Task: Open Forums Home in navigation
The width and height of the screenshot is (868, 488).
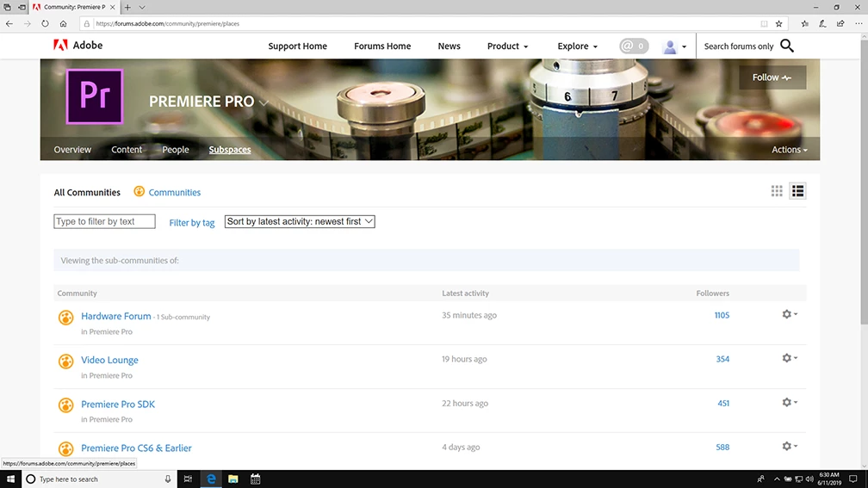Action: point(382,46)
